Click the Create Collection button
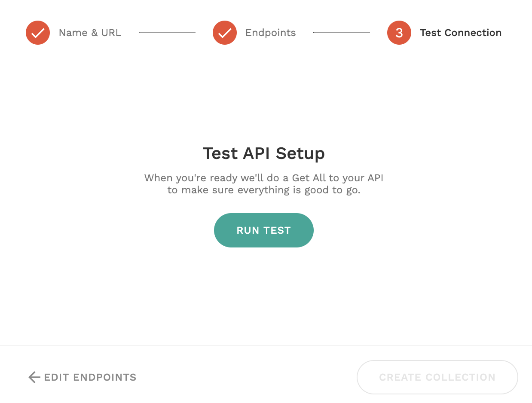The width and height of the screenshot is (532, 403). (437, 377)
